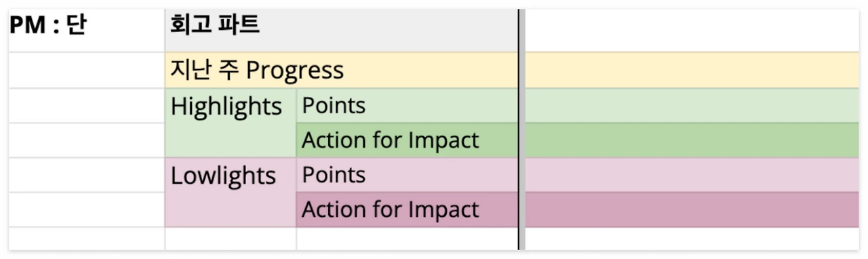Click the thick vertical freeze pane divider
The height and width of the screenshot is (259, 868).
click(x=521, y=129)
